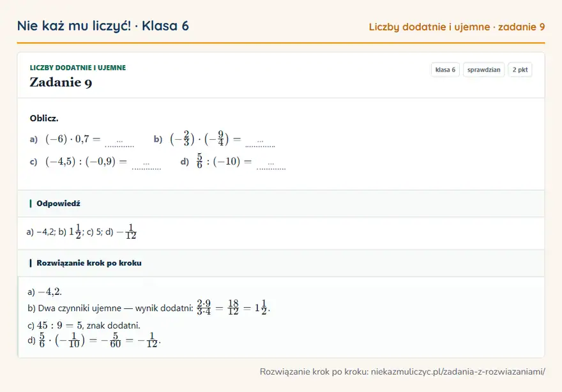Click solution step 'a) −4,2.'
Viewport: 562px width, 392px height.
click(45, 292)
